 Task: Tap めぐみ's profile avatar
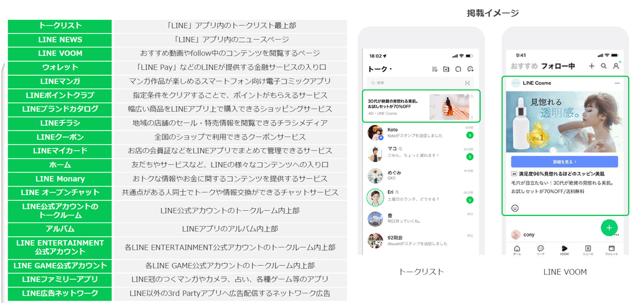[x=375, y=176]
